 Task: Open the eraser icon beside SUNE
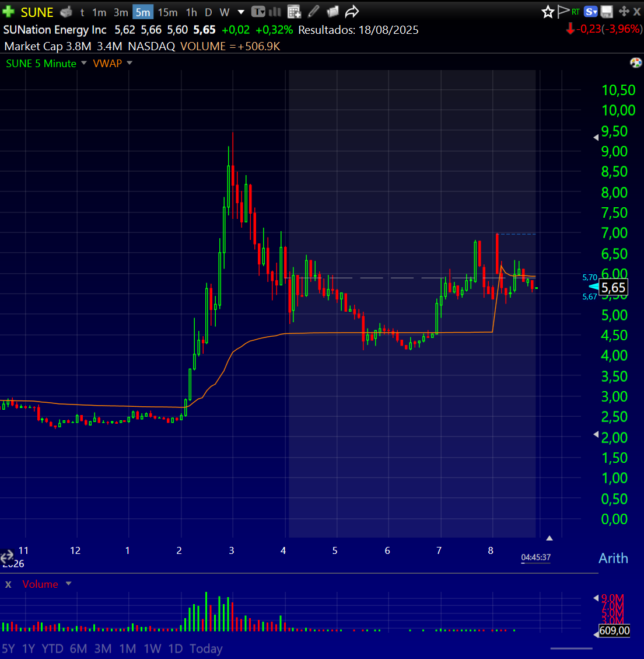tap(66, 12)
